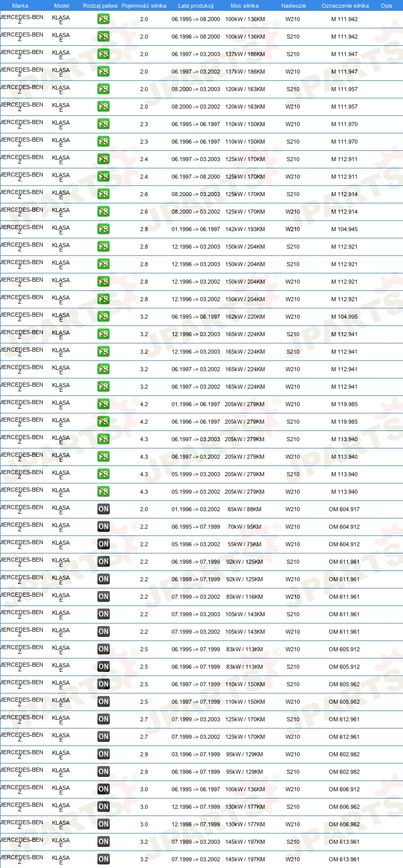Select ON icon in 70kW / 95KM row
Image resolution: width=403 pixels, height=868 pixels.
(x=103, y=527)
